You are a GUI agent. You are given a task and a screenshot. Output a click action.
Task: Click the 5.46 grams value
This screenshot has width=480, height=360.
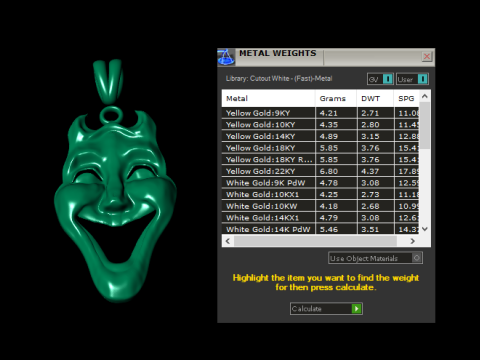pyautogui.click(x=329, y=229)
